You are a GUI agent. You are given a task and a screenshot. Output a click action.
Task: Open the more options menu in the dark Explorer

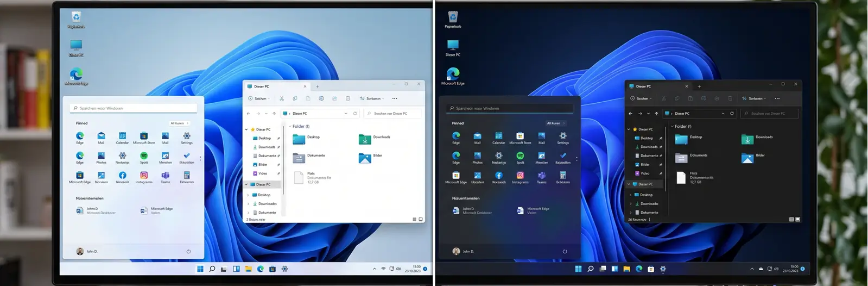(x=777, y=98)
